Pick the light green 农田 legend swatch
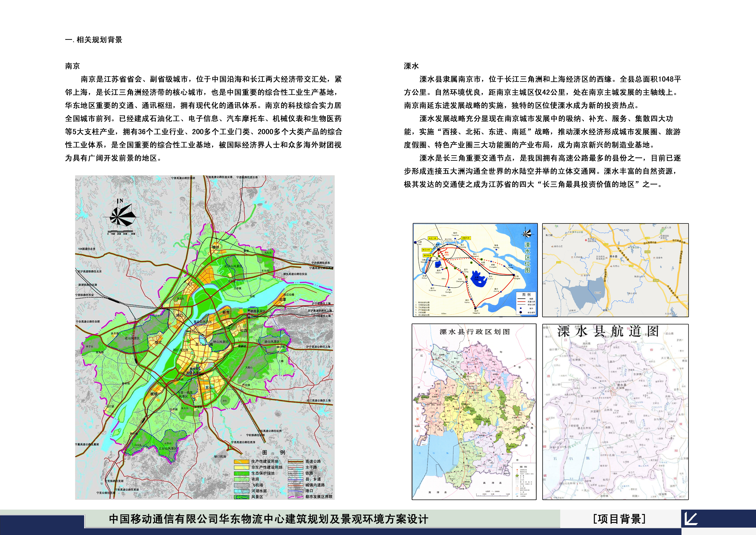Image resolution: width=756 pixels, height=535 pixels. point(242,479)
